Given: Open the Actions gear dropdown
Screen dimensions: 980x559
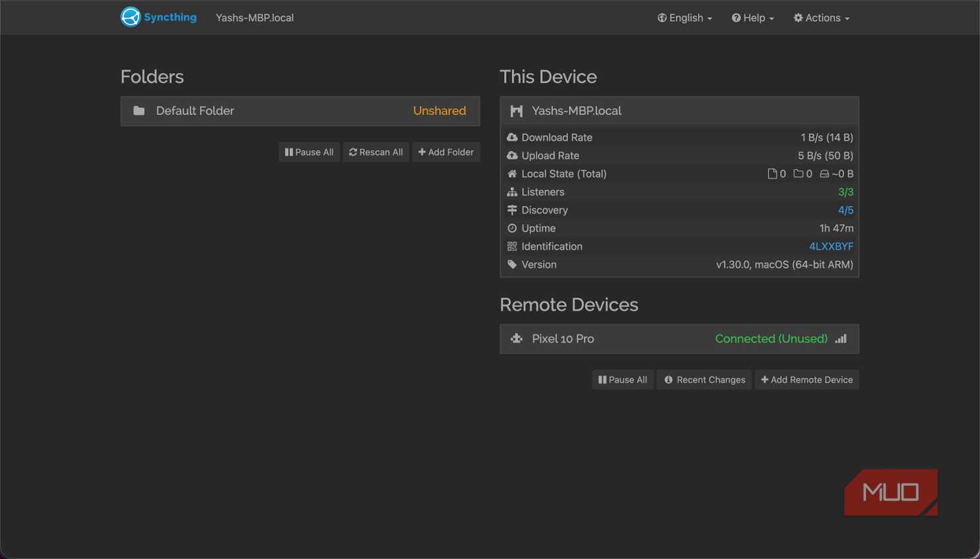Looking at the screenshot, I should [822, 18].
